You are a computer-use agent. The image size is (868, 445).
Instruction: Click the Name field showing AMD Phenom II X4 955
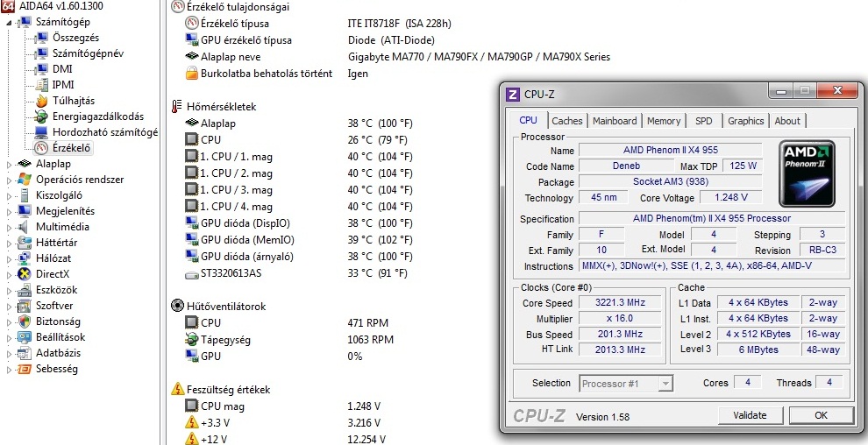click(671, 150)
